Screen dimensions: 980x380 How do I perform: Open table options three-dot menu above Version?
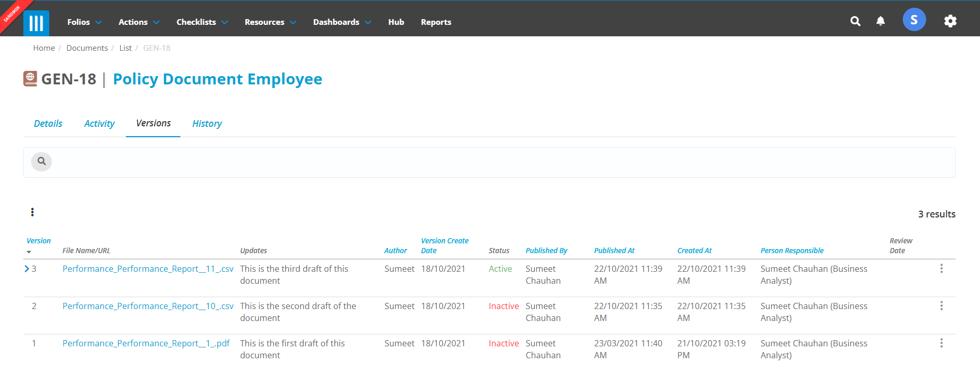[32, 212]
